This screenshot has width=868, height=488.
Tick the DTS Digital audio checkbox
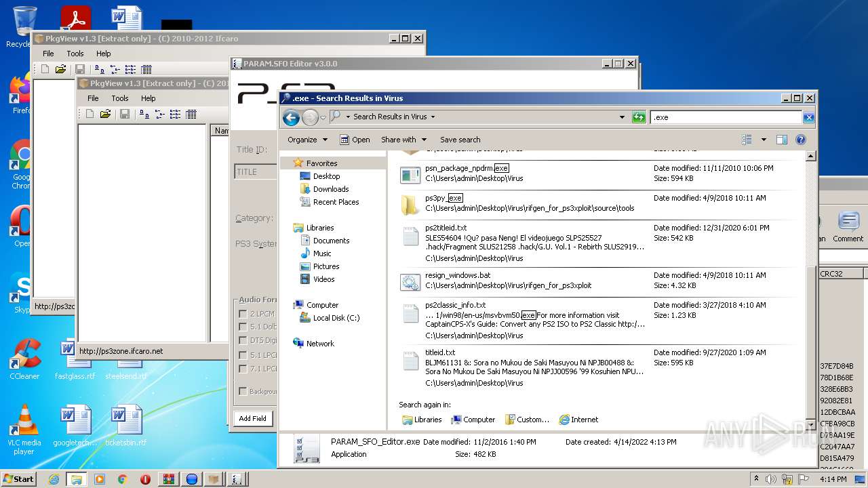pos(243,340)
